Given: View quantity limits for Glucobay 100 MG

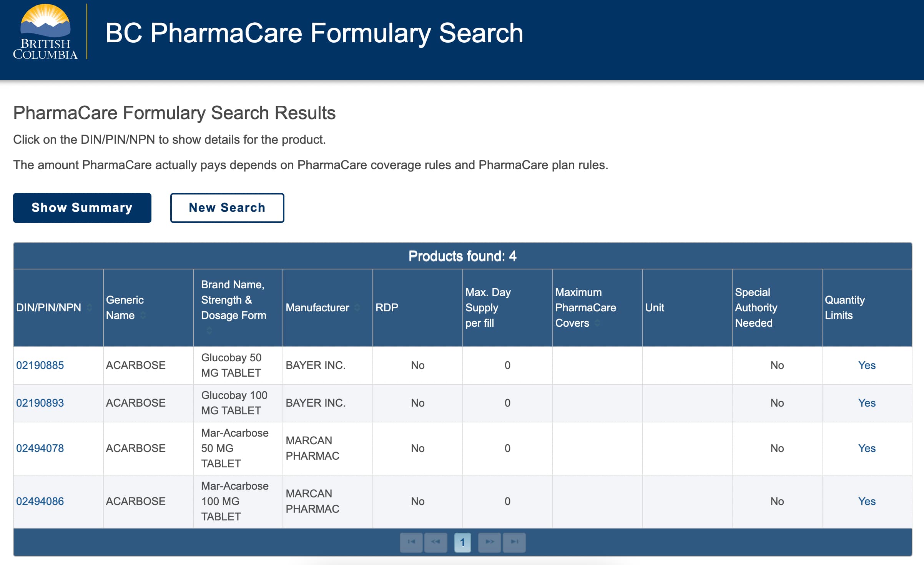Looking at the screenshot, I should pyautogui.click(x=867, y=403).
